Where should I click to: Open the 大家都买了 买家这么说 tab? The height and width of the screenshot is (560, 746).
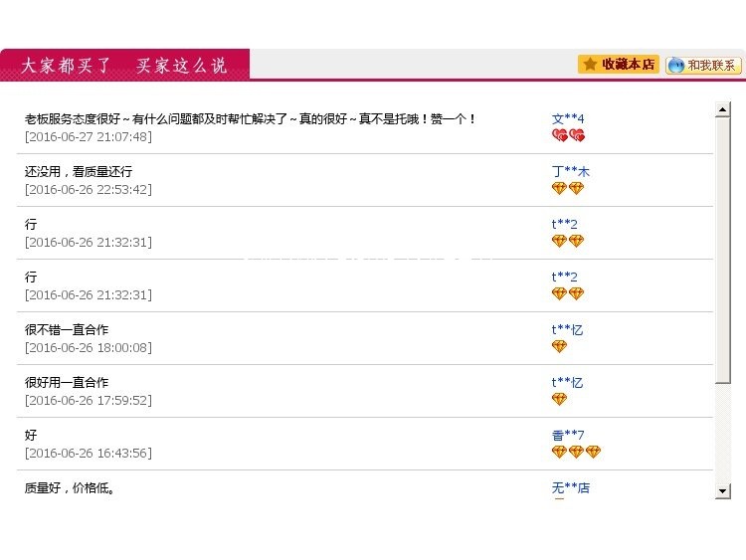(124, 65)
